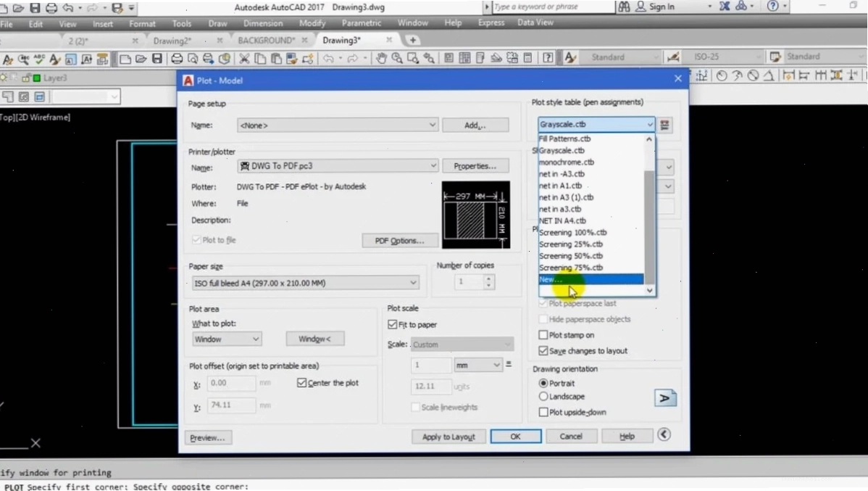This screenshot has height=491, width=868.
Task: Open Plot Preview icon in the toolbar
Action: tap(193, 57)
